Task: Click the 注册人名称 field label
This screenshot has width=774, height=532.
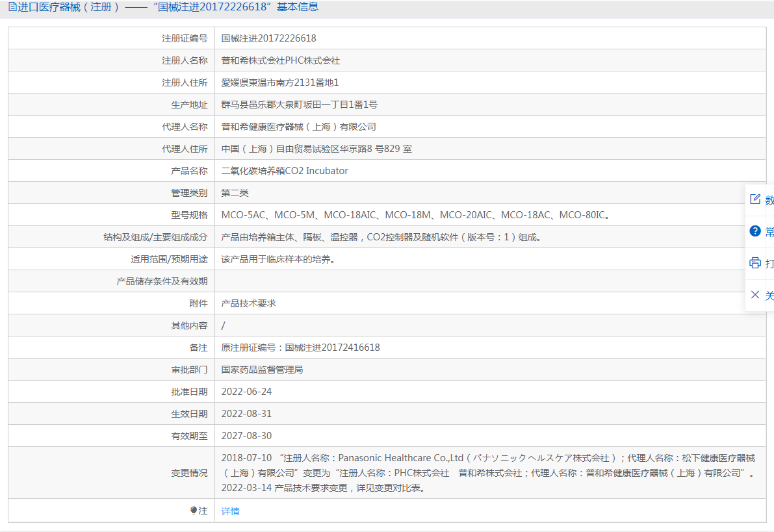Action: pyautogui.click(x=185, y=60)
